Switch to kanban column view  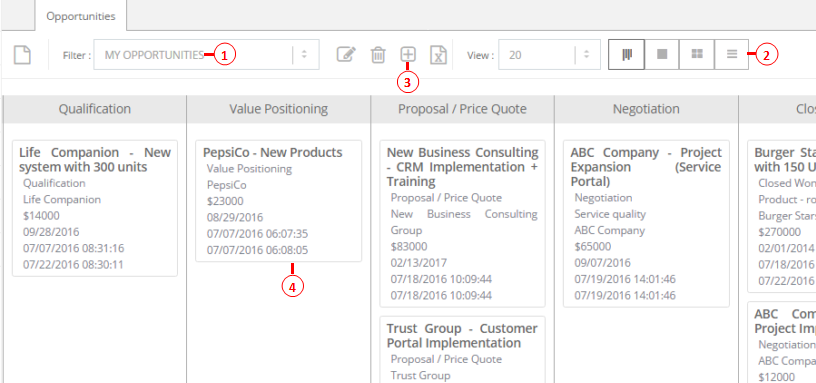pyautogui.click(x=627, y=54)
